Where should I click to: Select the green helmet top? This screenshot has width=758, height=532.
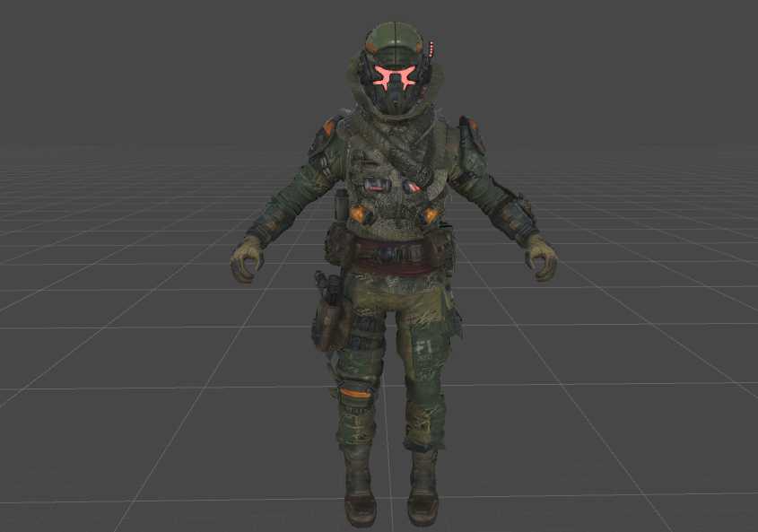[x=395, y=39]
